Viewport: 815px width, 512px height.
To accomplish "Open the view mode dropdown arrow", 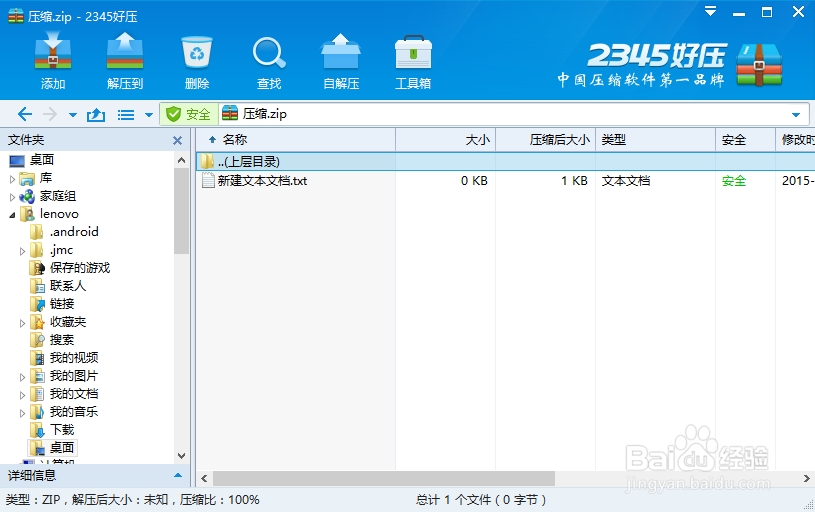I will point(149,115).
